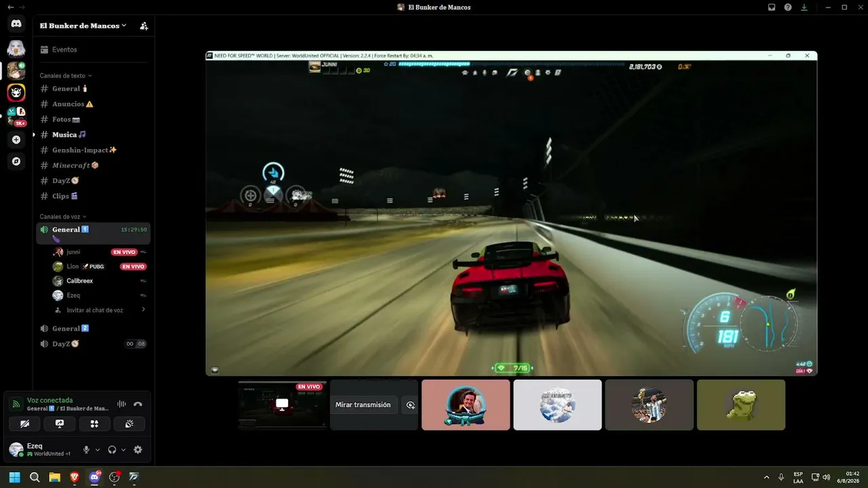Open headphone output options arrow

[x=123, y=449]
